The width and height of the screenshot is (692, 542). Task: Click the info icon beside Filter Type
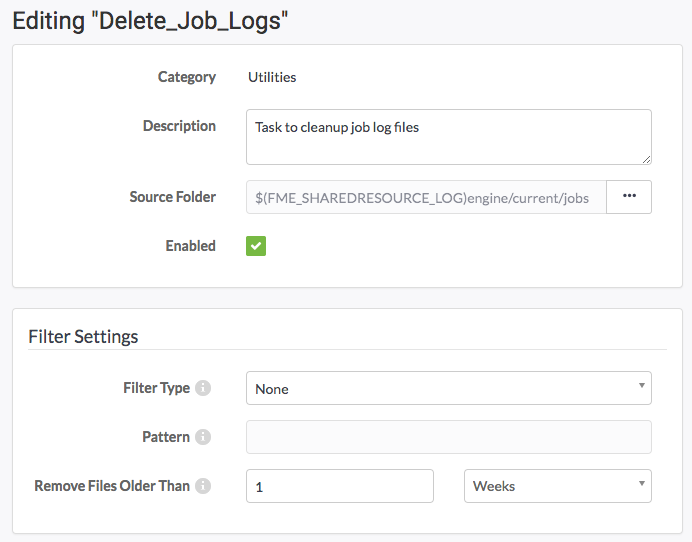click(203, 388)
